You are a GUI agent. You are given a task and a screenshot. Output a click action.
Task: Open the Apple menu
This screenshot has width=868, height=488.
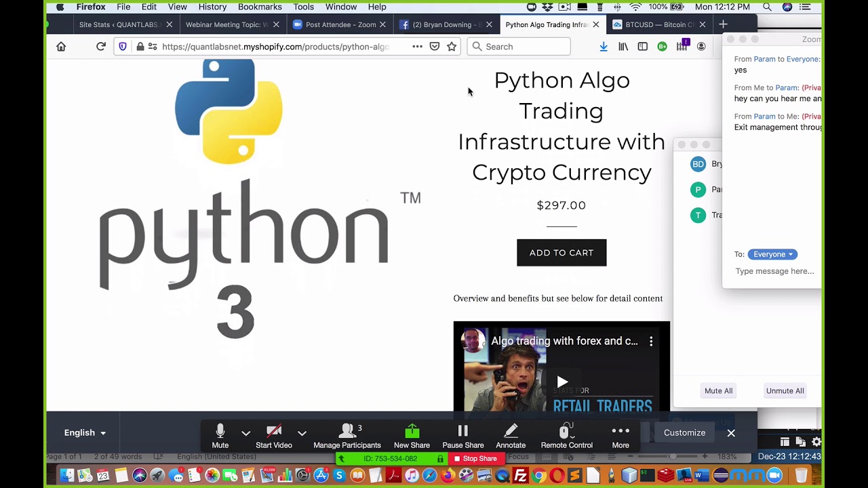[60, 7]
